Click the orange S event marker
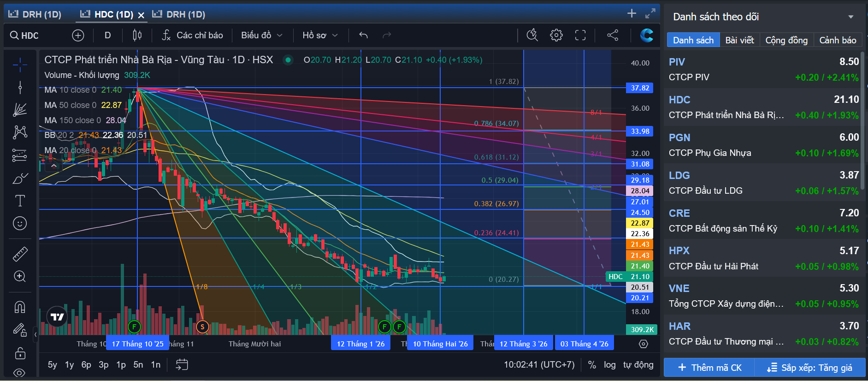 (202, 327)
